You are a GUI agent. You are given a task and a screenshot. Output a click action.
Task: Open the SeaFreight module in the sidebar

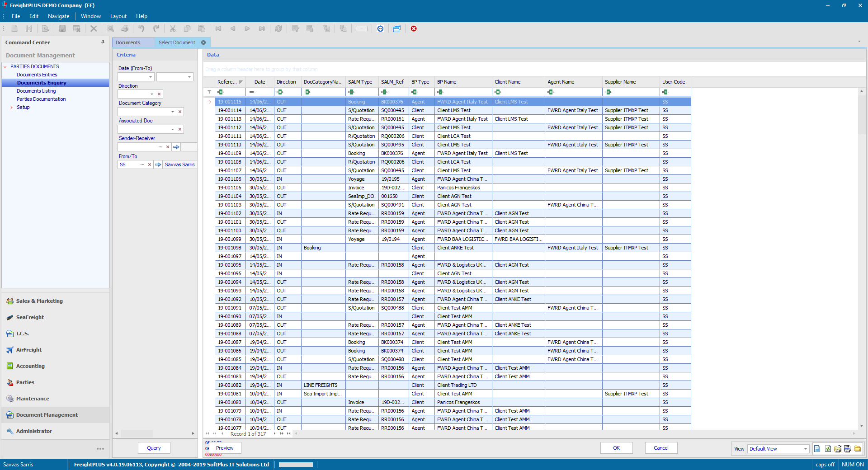tap(30, 317)
